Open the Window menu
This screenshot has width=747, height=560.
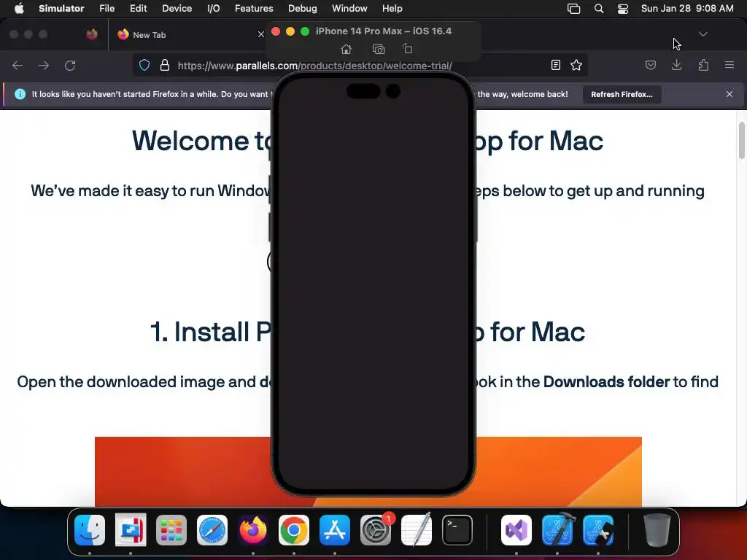point(349,9)
